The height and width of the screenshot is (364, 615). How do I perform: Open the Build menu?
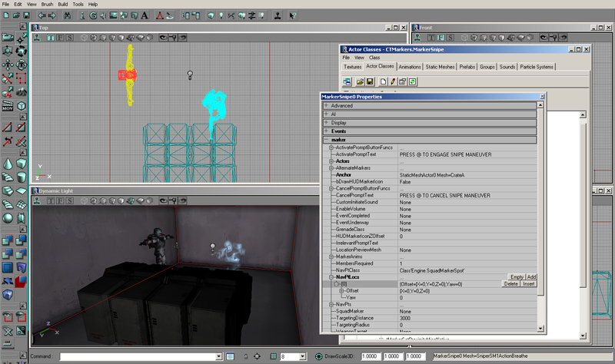point(63,5)
